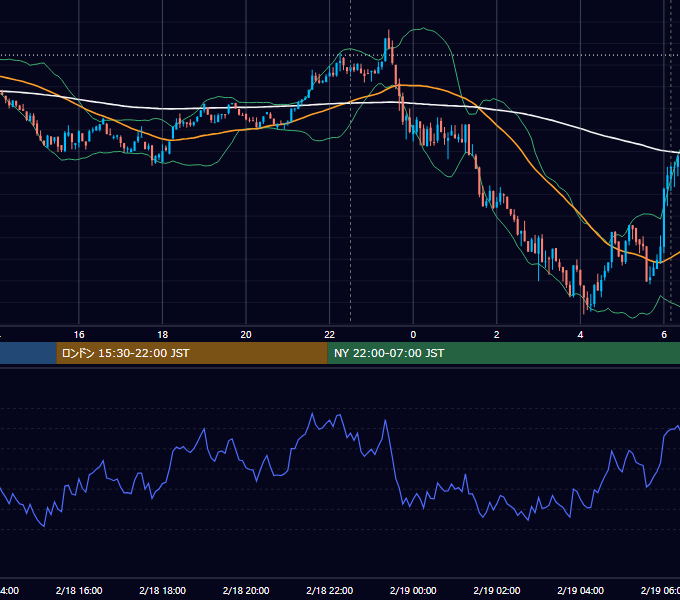Screen dimensions: 680x600
Task: Click the '6' hour label on price chart
Action: click(x=664, y=335)
